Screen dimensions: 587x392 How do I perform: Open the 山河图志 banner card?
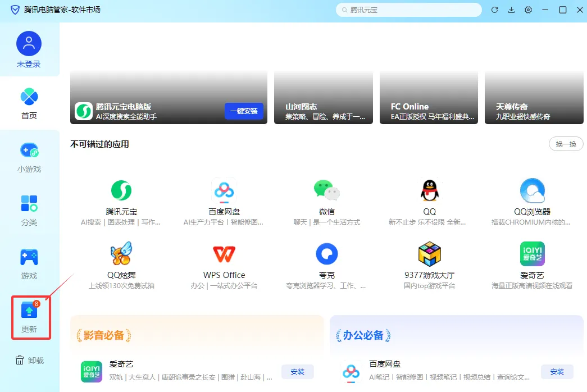[x=324, y=97]
